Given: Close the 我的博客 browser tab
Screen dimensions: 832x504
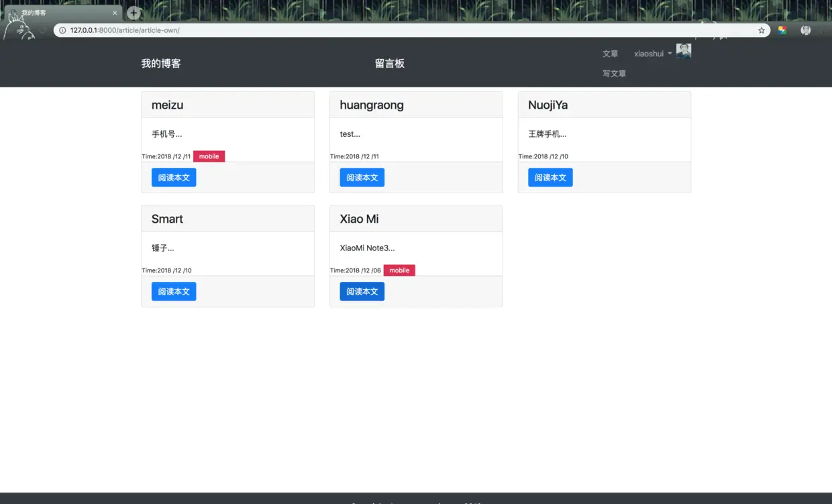Looking at the screenshot, I should (x=115, y=13).
